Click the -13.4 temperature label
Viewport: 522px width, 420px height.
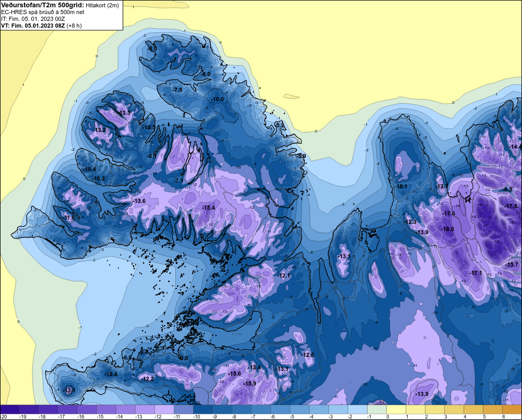(x=254, y=367)
